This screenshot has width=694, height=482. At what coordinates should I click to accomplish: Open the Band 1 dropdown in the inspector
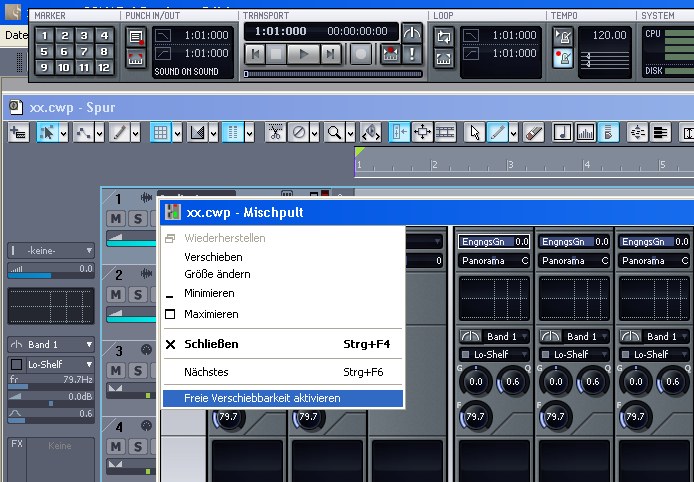point(51,344)
